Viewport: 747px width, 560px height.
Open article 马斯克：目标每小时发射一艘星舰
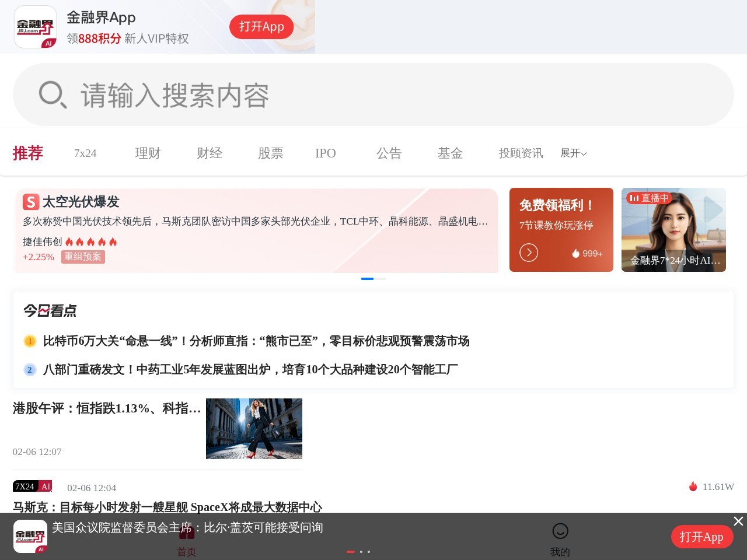point(167,507)
